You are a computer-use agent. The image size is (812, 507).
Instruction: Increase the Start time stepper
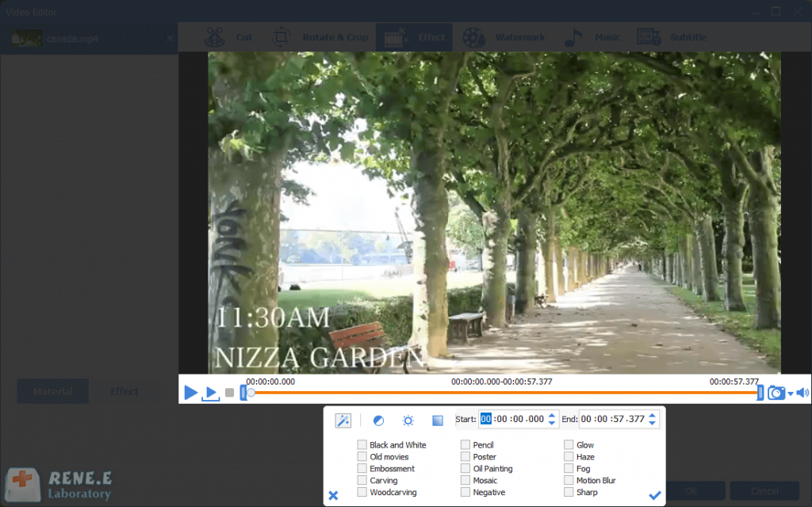tap(553, 415)
